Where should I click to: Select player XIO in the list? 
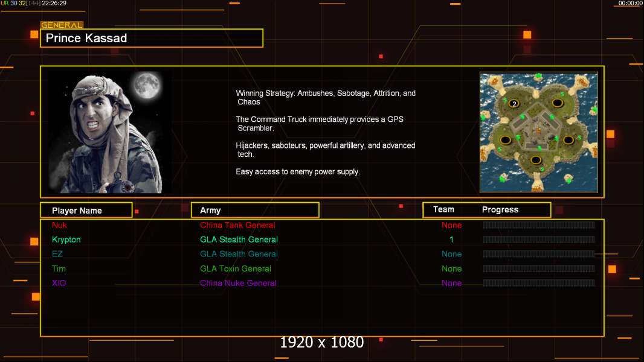59,283
